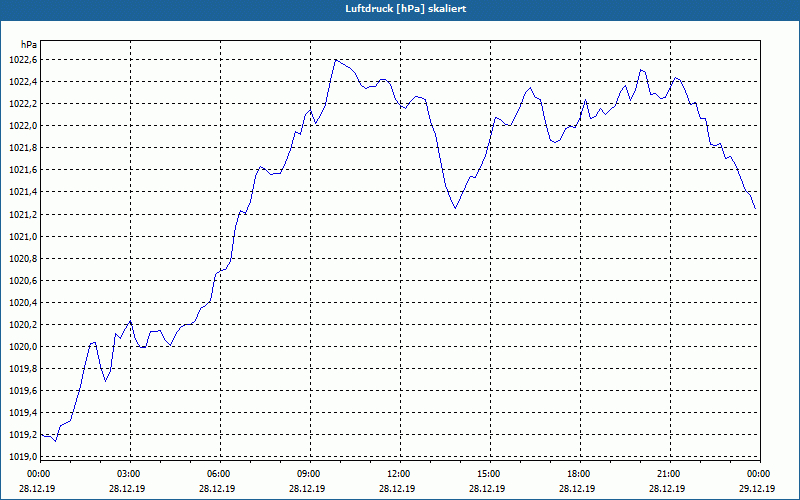
Task: Click the 1021,6 y-axis value
Action: click(x=22, y=170)
